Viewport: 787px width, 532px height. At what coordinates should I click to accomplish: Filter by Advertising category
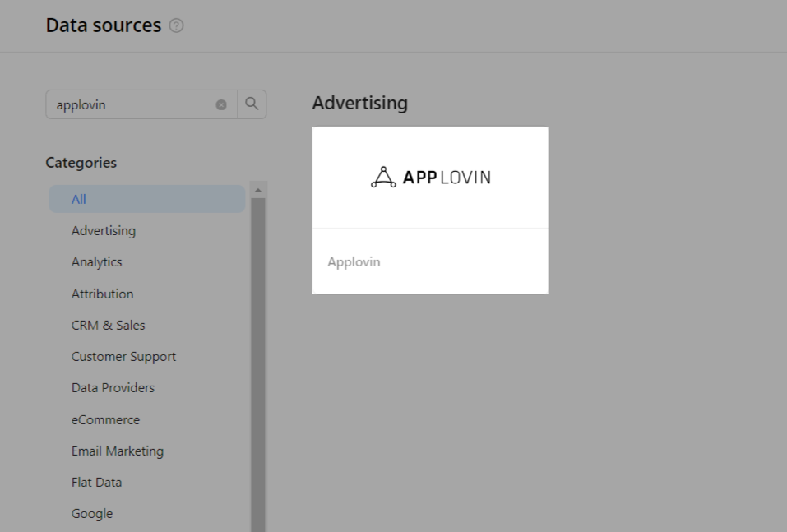tap(104, 231)
